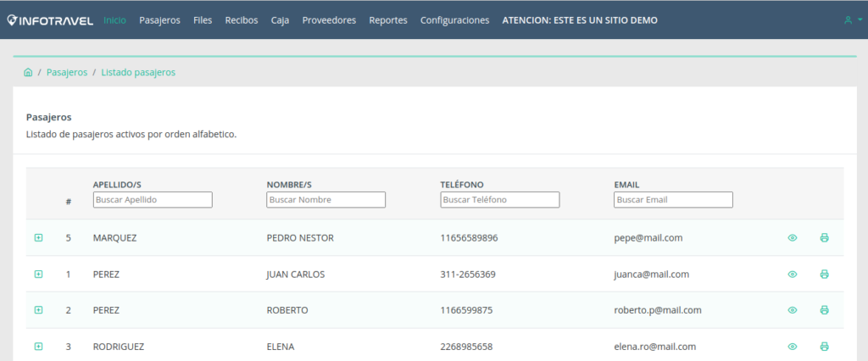Click the TELÉFONO column header
The image size is (868, 361).
462,185
